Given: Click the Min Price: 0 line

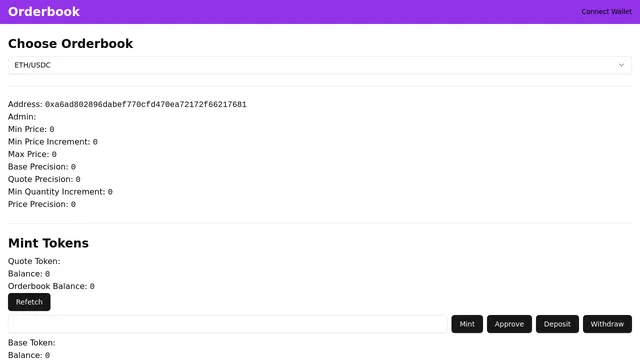Looking at the screenshot, I should click(x=31, y=129).
